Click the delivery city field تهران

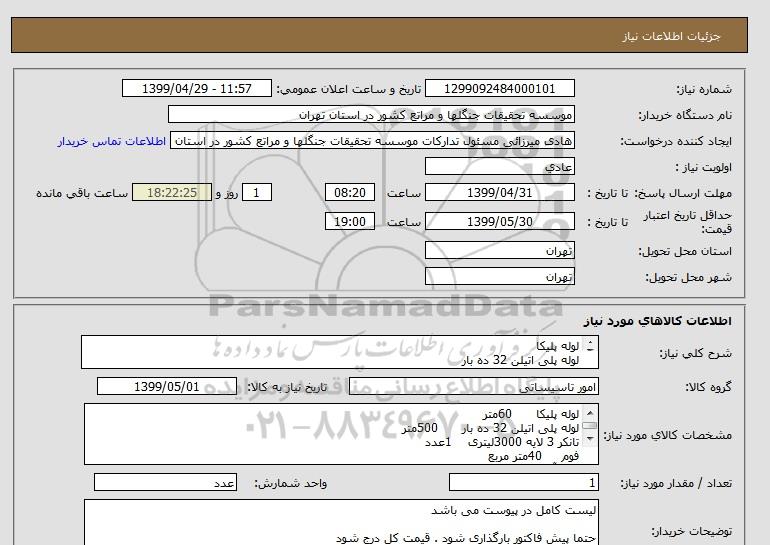(x=499, y=277)
